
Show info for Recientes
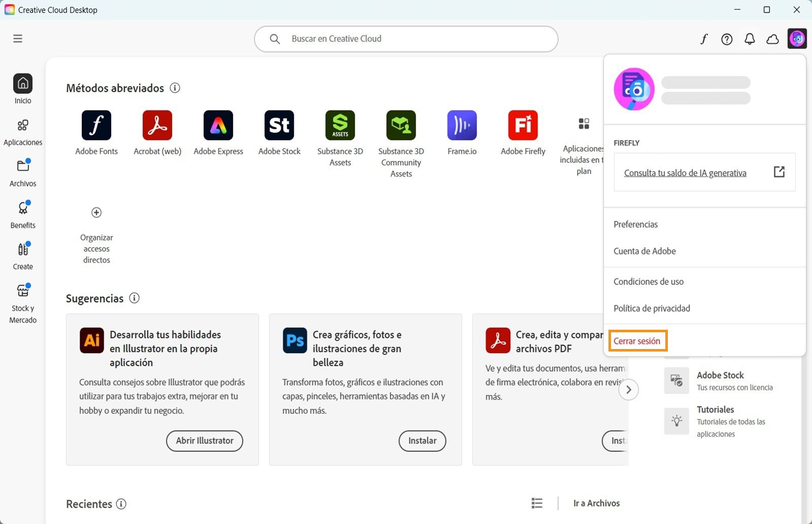point(121,504)
